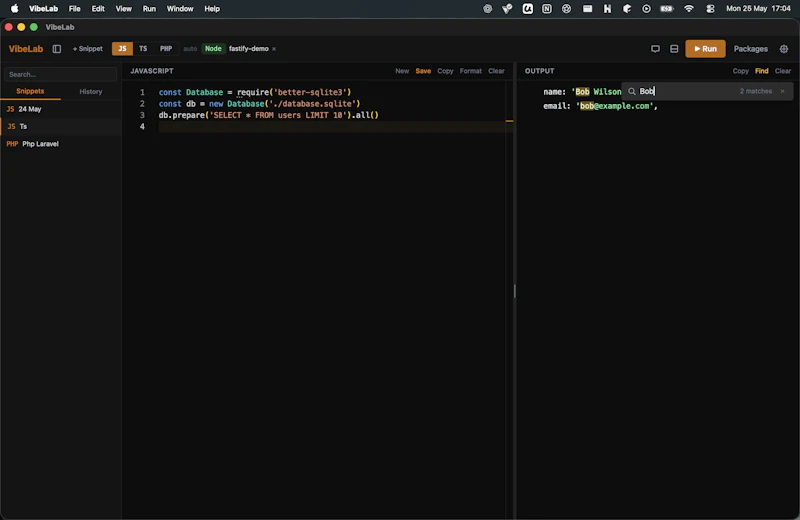Click './database.sqlite' string in line 2
Screen dimensions: 800x520
click(312, 104)
